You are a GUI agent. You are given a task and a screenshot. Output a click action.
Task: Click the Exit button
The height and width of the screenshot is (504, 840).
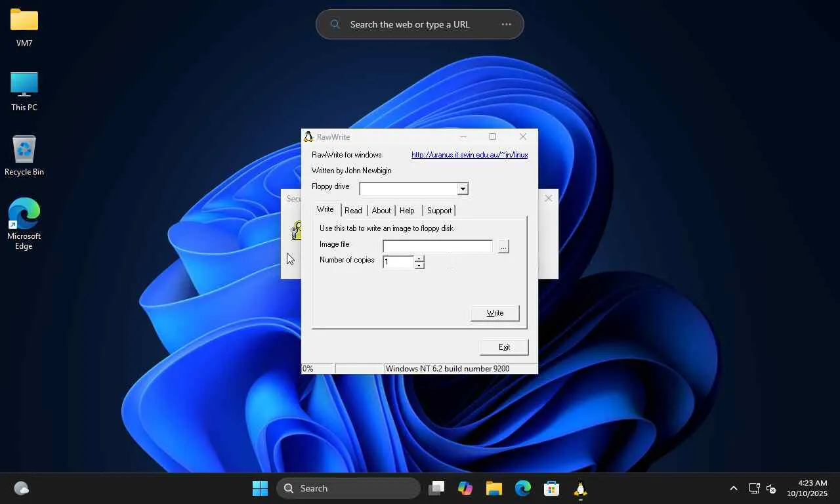click(x=504, y=347)
